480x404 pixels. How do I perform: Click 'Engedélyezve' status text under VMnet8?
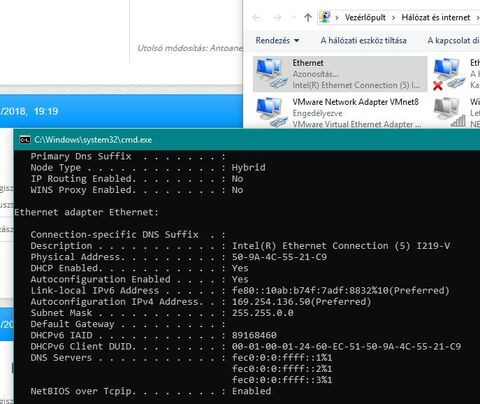tap(317, 113)
